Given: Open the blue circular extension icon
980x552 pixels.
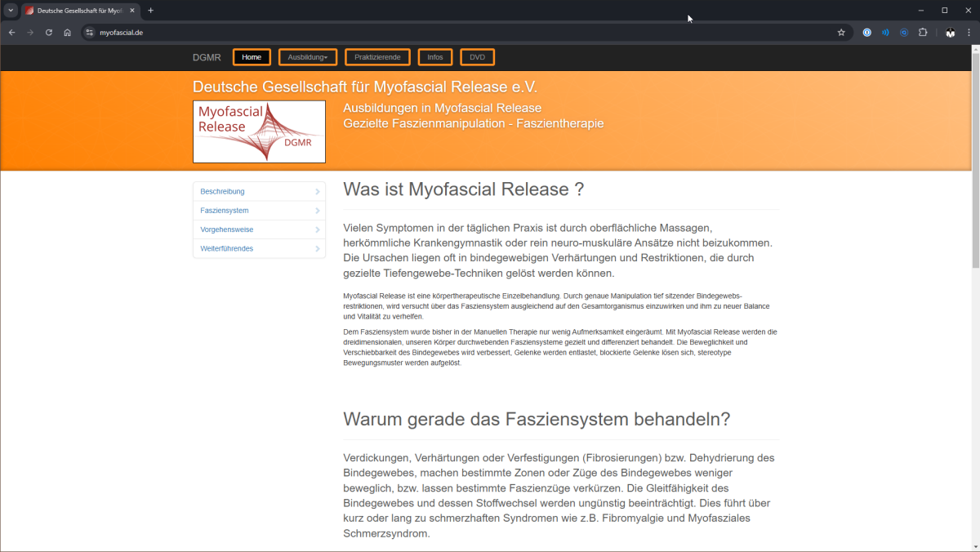Looking at the screenshot, I should click(904, 33).
